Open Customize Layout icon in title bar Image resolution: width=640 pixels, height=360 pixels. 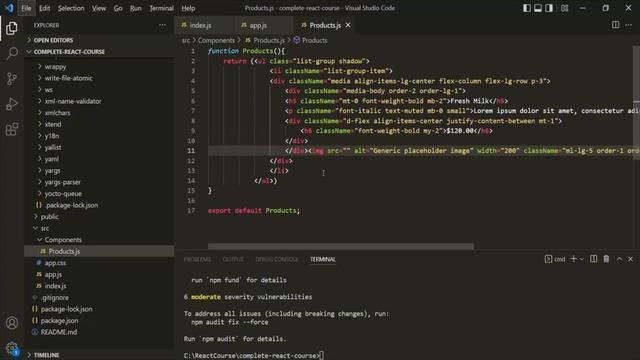pyautogui.click(x=564, y=8)
